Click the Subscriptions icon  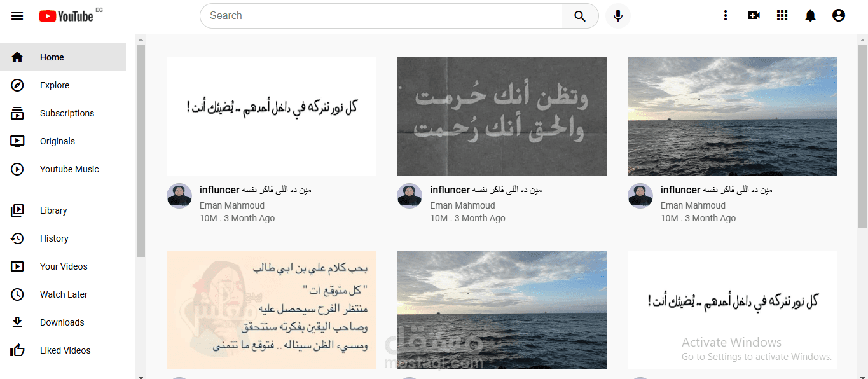[18, 113]
